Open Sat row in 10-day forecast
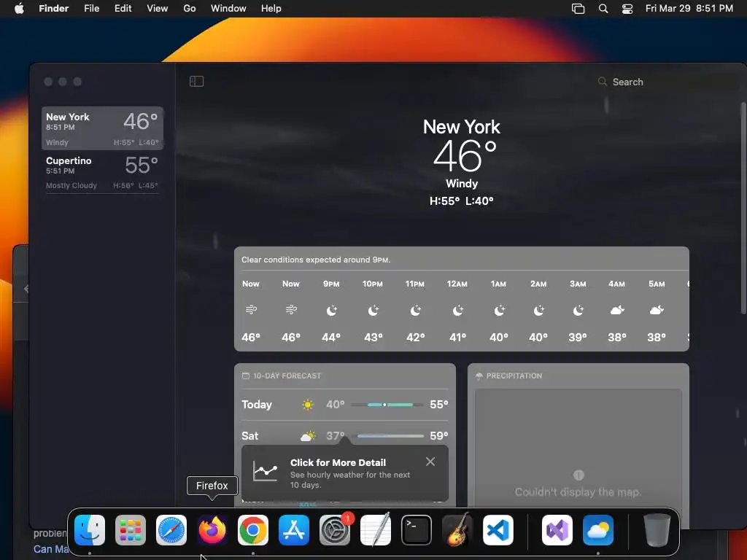Screen dimensions: 747x560 (x=345, y=435)
